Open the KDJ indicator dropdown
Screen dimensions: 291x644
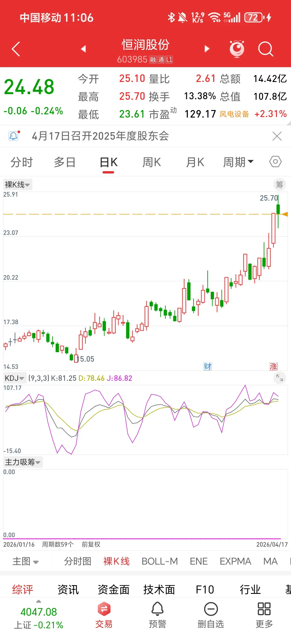coord(15,378)
